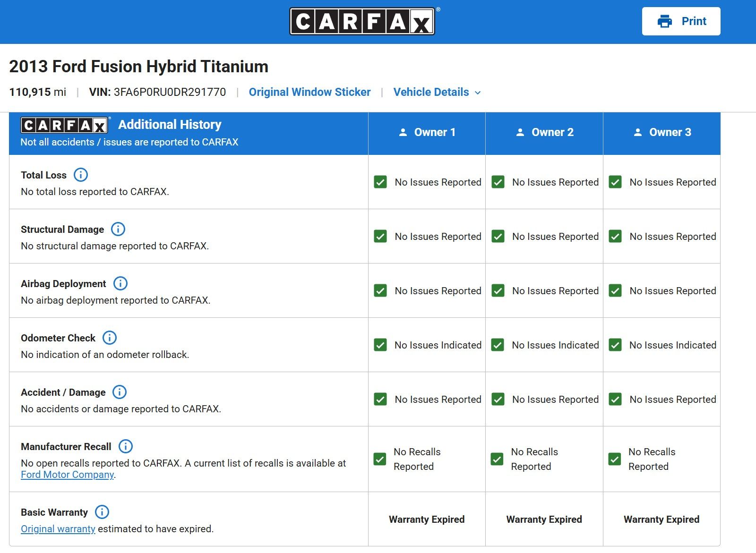
Task: Expand Vehicle Details chevron
Action: tap(478, 93)
